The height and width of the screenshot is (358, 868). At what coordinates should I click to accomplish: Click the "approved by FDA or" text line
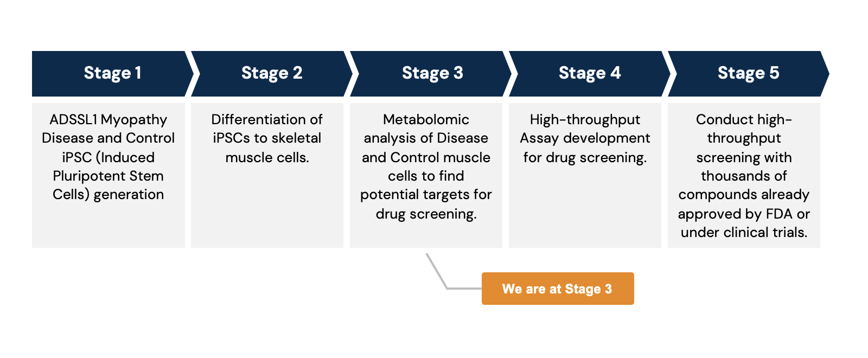point(744,214)
